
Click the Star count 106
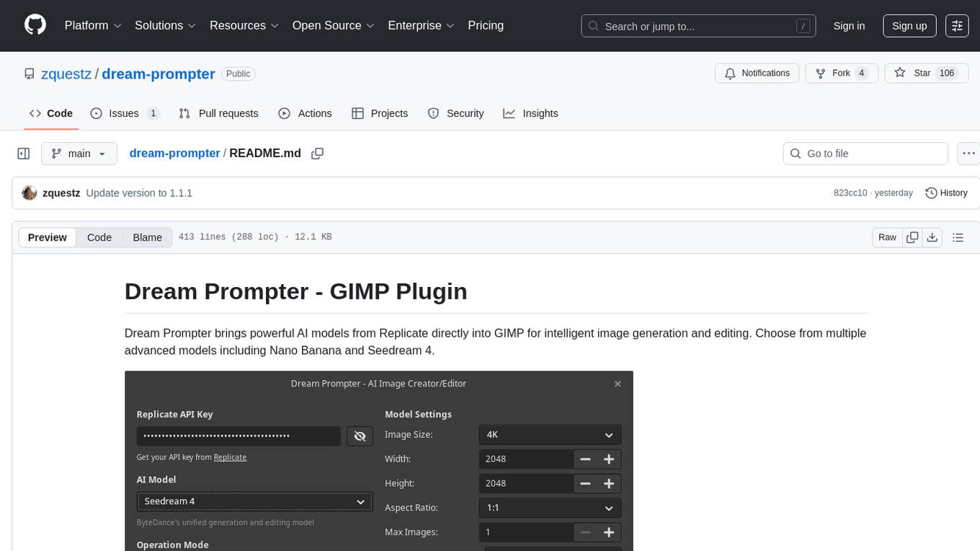click(x=947, y=74)
